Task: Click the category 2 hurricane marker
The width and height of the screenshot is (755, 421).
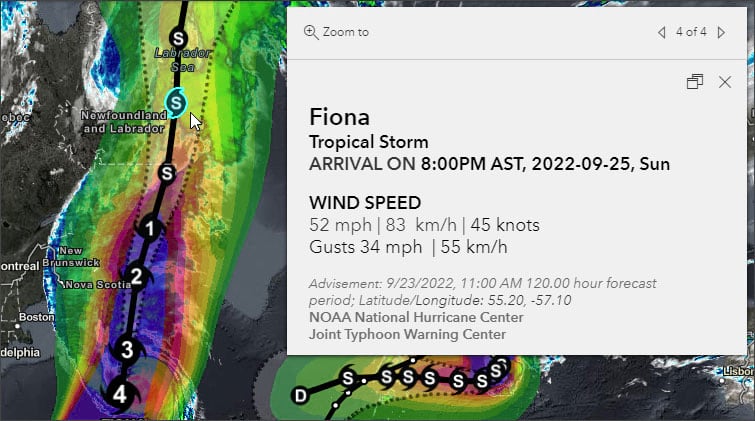Action: [x=137, y=275]
